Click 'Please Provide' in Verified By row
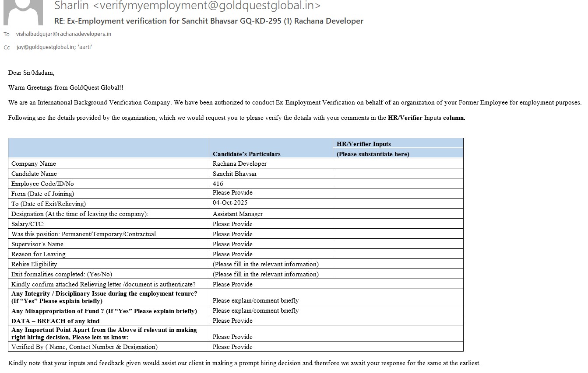 [x=232, y=347]
